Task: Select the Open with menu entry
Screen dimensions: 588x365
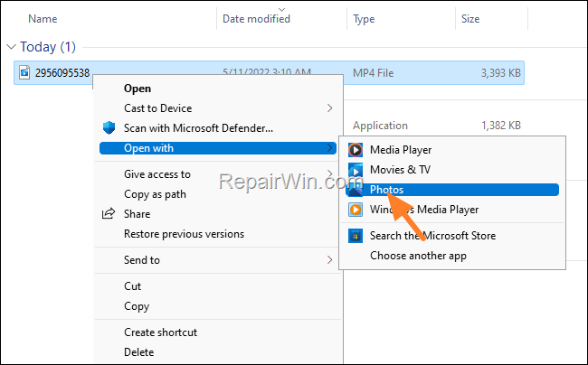Action: coord(218,148)
